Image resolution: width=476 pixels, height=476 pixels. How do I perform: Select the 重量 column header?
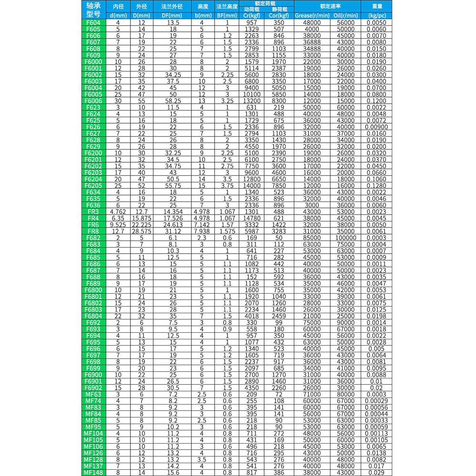[377, 6]
